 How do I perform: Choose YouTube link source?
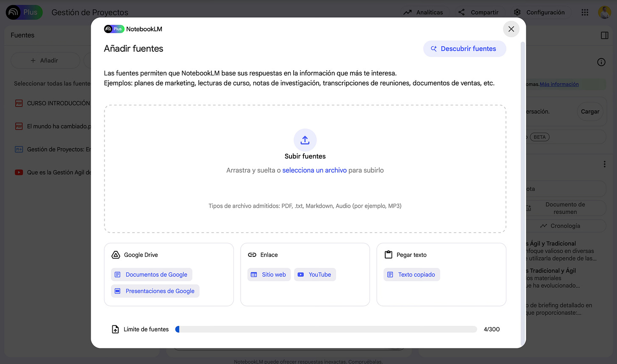pos(315,275)
